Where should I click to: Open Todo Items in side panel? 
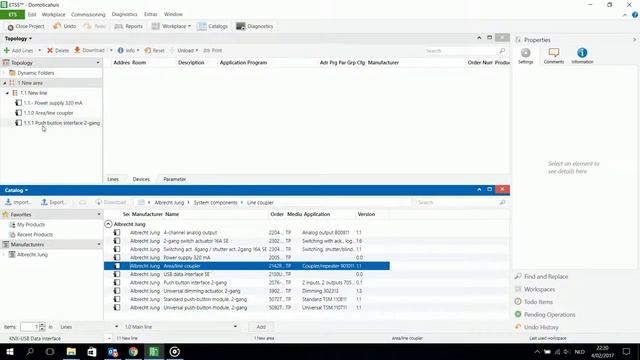(x=534, y=302)
